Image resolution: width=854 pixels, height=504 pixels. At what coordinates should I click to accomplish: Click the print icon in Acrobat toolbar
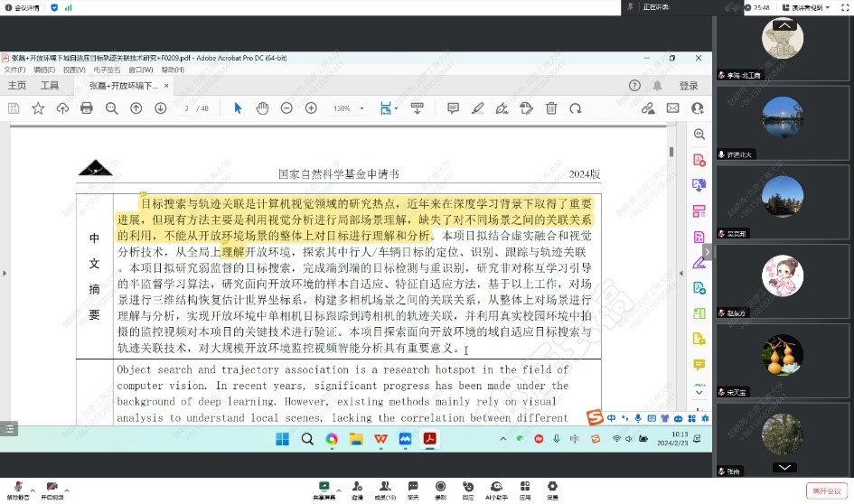coord(87,108)
